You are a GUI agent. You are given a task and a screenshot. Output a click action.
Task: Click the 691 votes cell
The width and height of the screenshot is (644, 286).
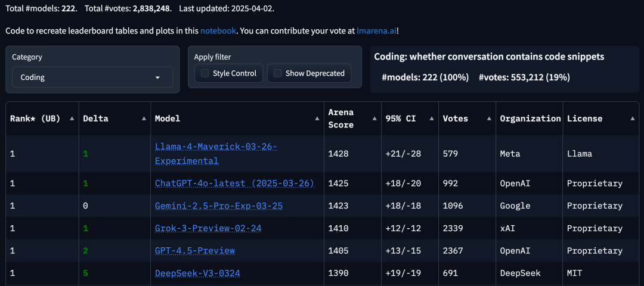click(467, 273)
